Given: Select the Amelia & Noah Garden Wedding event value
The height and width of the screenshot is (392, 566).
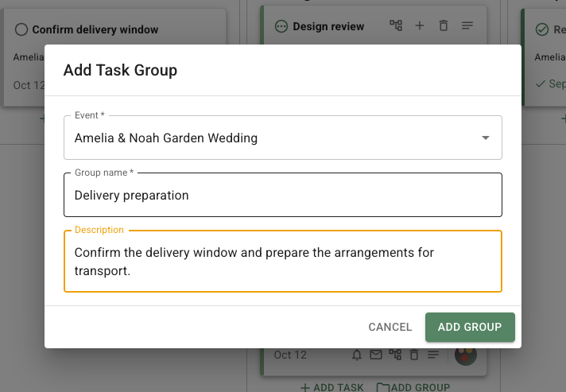Looking at the screenshot, I should 166,138.
